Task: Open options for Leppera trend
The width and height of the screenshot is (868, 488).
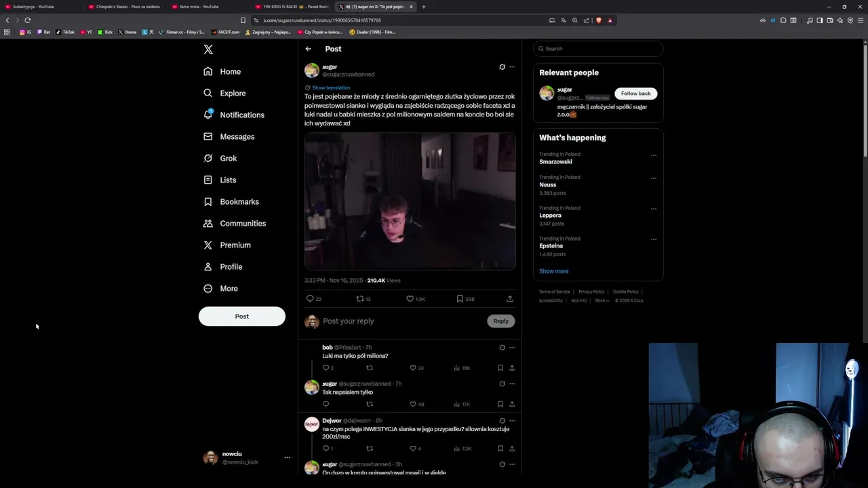Action: pyautogui.click(x=654, y=209)
